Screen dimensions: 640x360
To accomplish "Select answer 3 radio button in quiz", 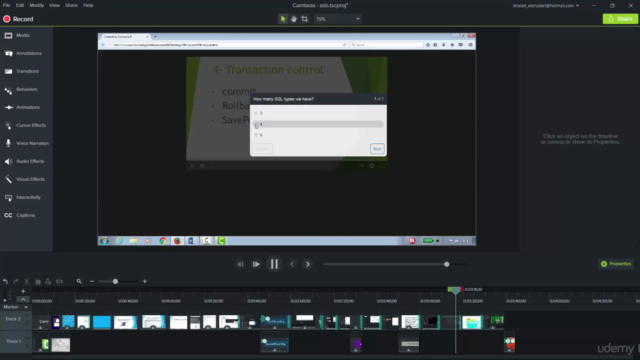I will click(x=256, y=113).
